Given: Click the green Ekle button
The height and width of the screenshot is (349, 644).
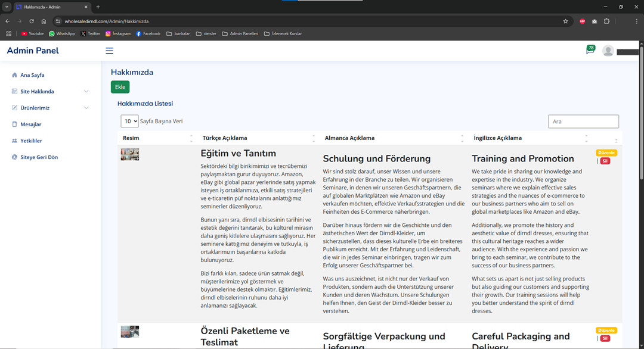Looking at the screenshot, I should tap(120, 87).
